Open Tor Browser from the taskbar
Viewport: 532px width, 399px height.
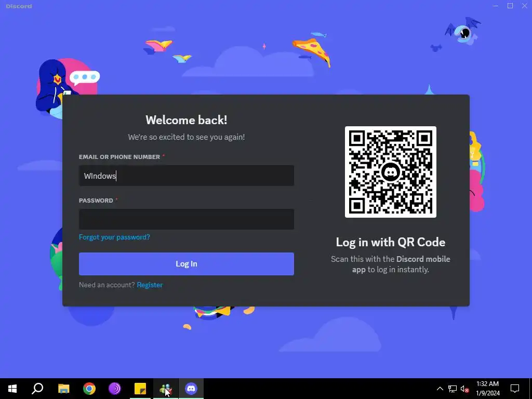(x=115, y=389)
